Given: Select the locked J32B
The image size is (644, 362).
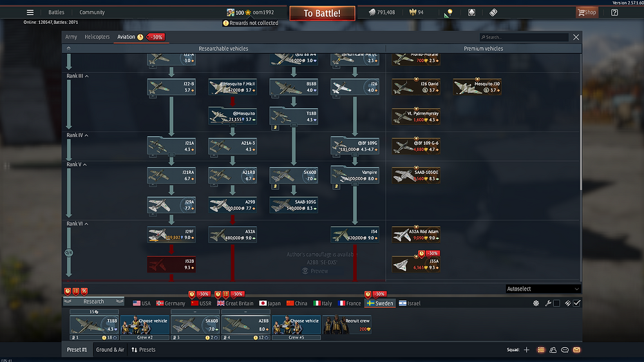Looking at the screenshot, I should (171, 264).
